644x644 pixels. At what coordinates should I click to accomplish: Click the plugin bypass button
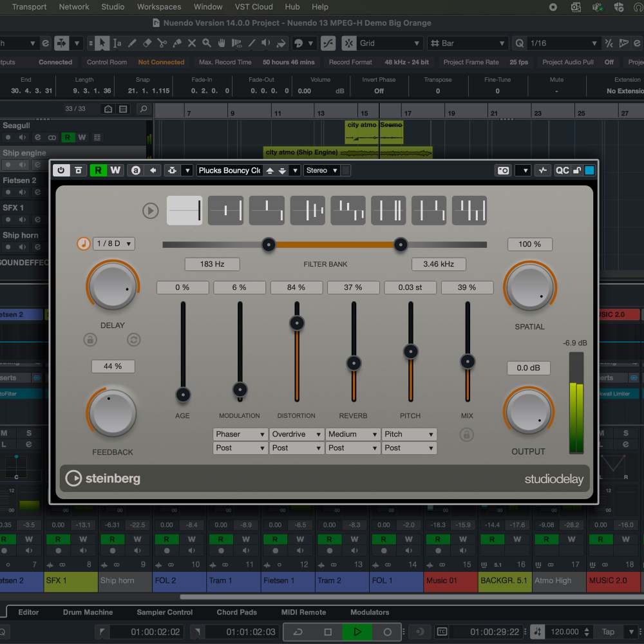(x=79, y=171)
